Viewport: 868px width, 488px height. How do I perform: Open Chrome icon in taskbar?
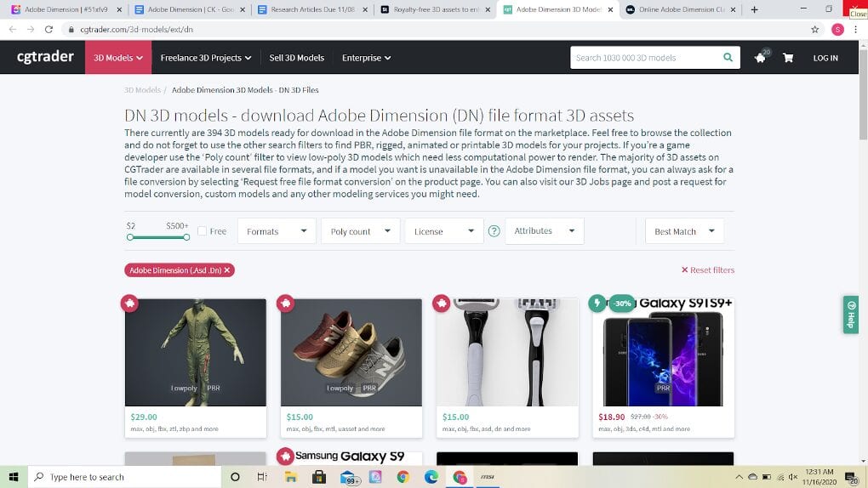click(403, 477)
